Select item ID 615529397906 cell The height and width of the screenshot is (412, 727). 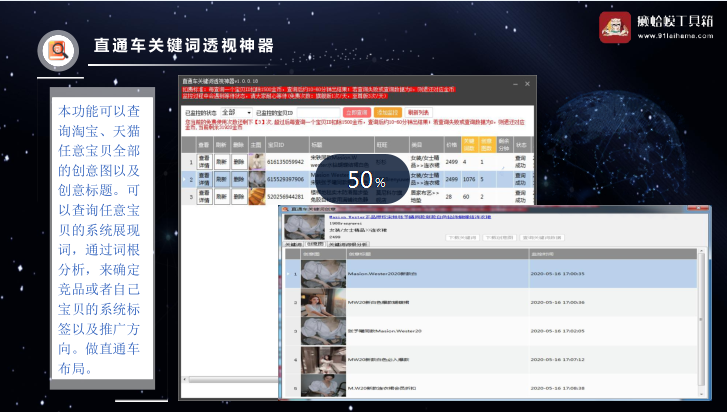tap(287, 179)
